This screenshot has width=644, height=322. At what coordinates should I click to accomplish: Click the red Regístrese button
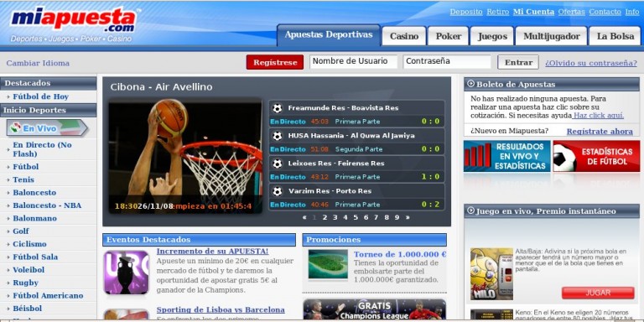[275, 62]
